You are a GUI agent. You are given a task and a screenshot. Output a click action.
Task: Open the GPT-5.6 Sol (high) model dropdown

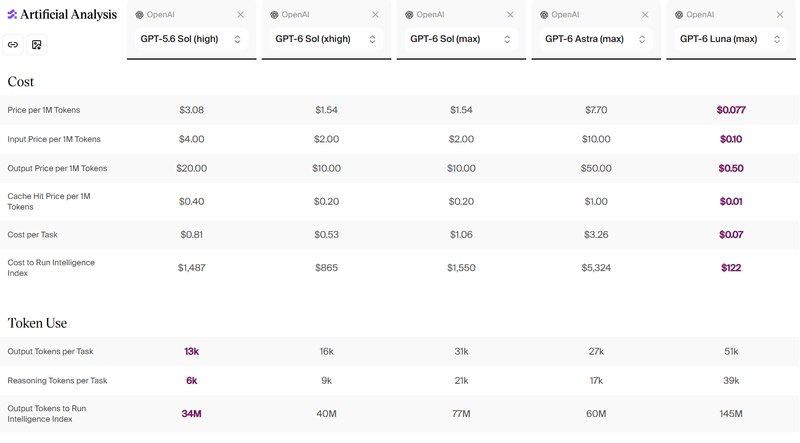click(x=191, y=39)
